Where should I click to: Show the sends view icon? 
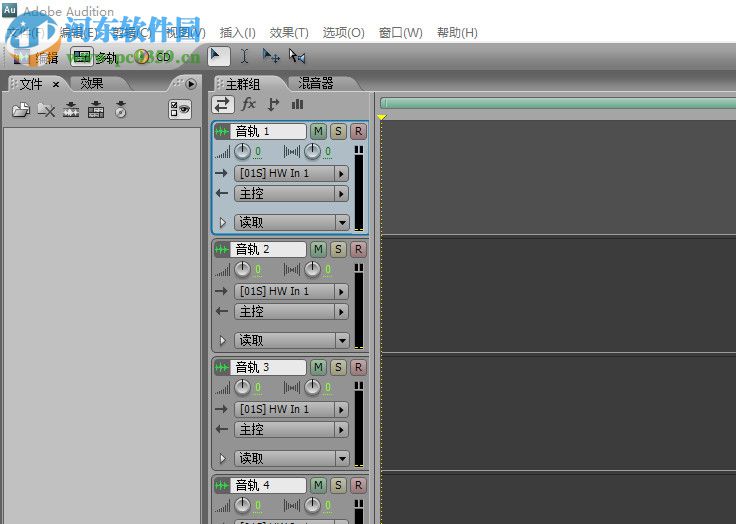point(273,104)
